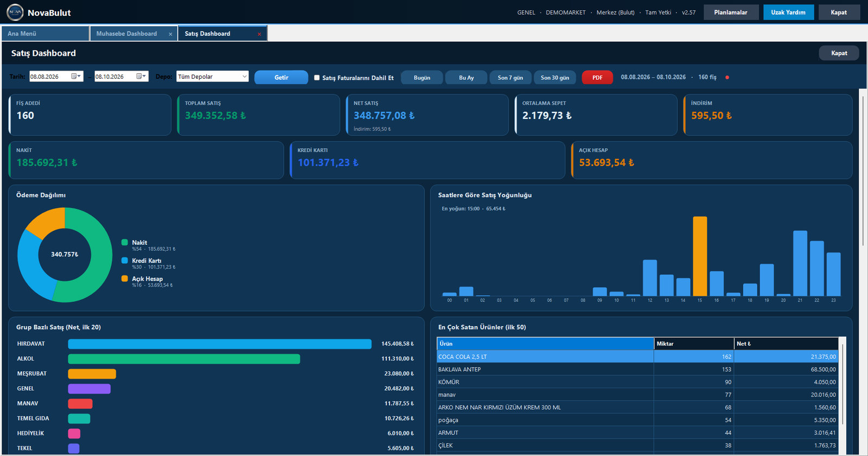The width and height of the screenshot is (868, 456).
Task: Click the orange 15:00 peak bar
Action: point(700,256)
